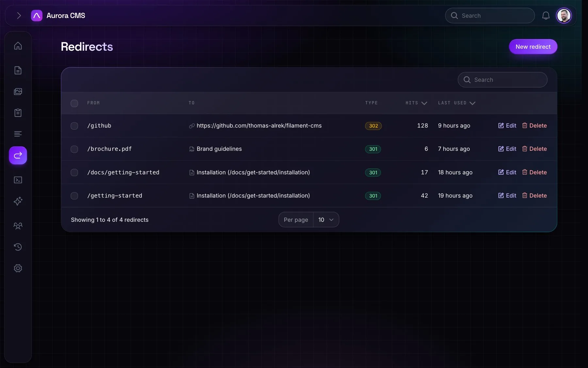Edit the /github redirect
Viewport: 588px width, 368px height.
[x=507, y=126]
